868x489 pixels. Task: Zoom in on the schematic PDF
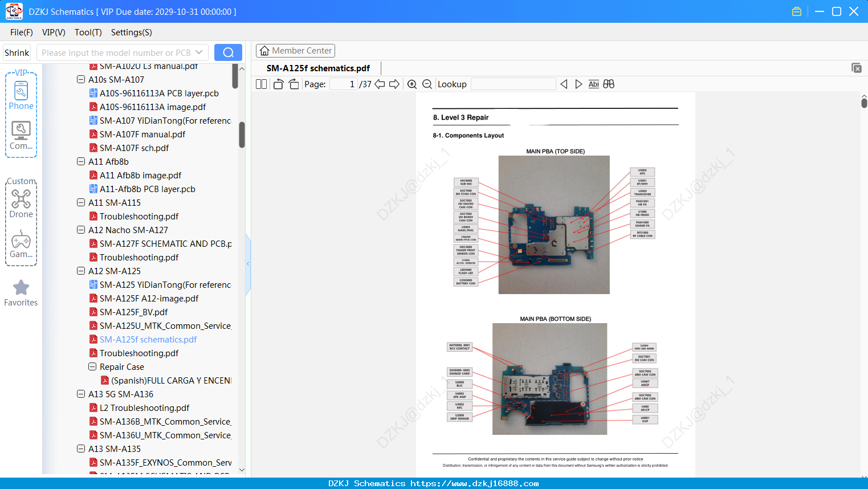[x=412, y=84]
